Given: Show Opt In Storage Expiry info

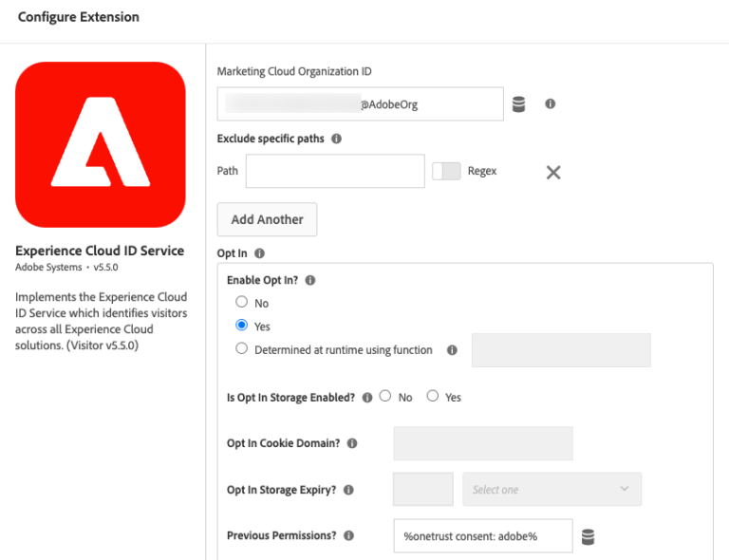Looking at the screenshot, I should [348, 490].
